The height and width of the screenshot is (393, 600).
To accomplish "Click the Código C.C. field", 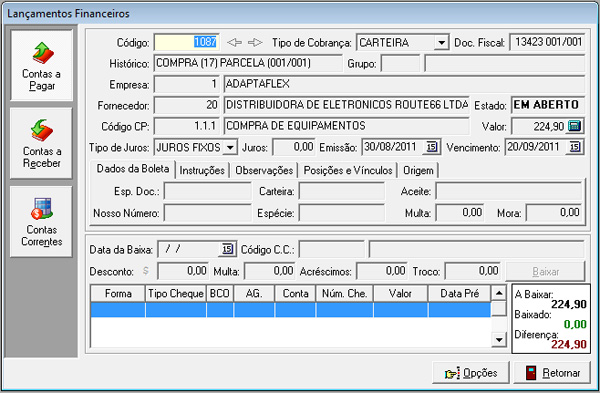I will [x=332, y=249].
